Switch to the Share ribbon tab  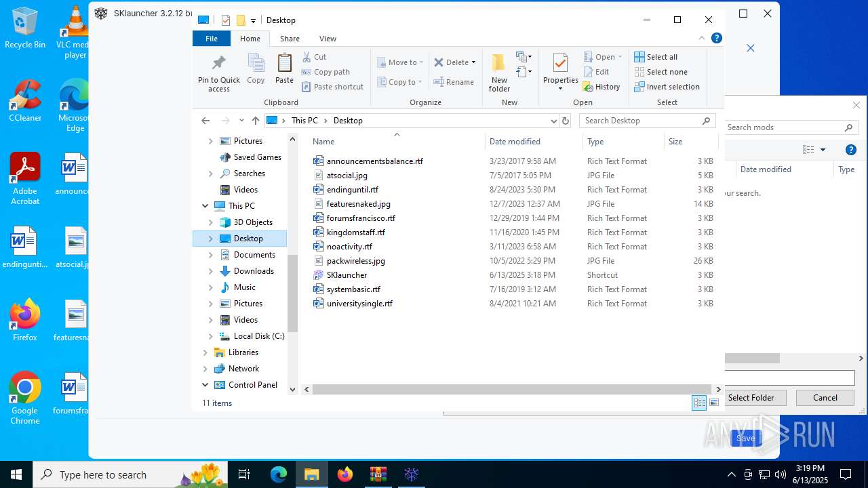pyautogui.click(x=290, y=39)
